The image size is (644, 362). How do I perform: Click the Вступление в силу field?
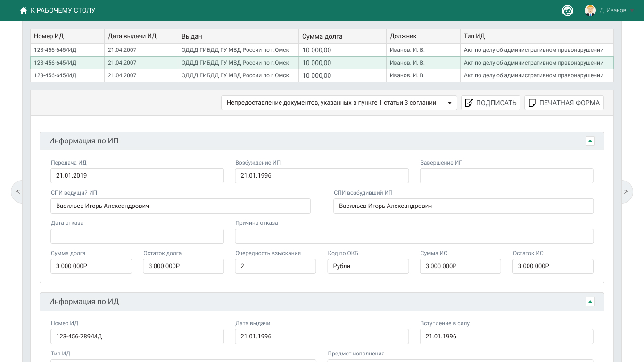pyautogui.click(x=507, y=337)
